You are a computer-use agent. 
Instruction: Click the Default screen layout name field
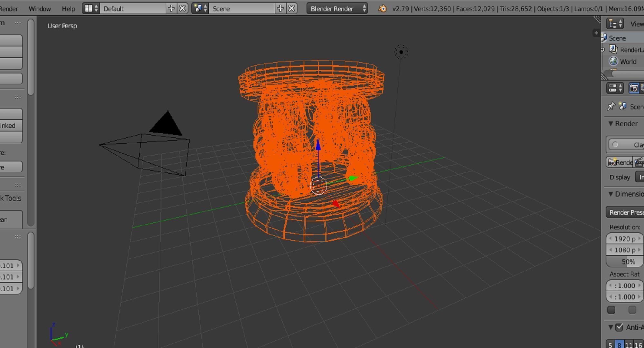pyautogui.click(x=133, y=8)
